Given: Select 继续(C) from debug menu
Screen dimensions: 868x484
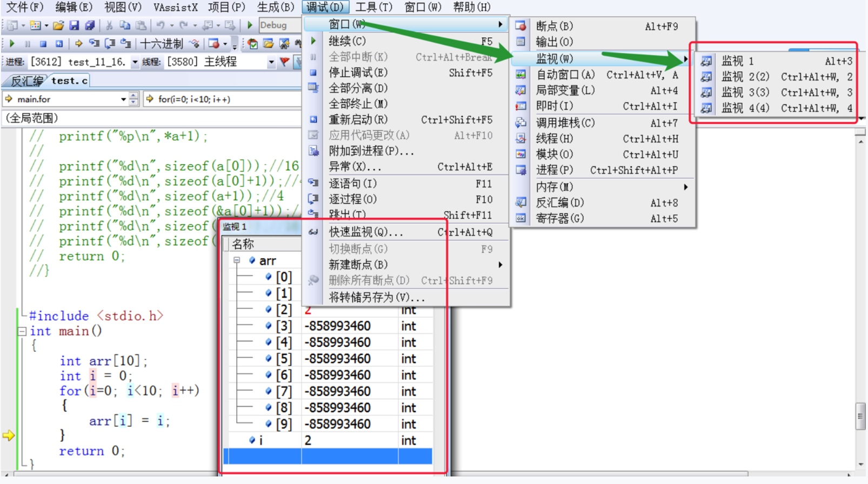Looking at the screenshot, I should tap(406, 41).
